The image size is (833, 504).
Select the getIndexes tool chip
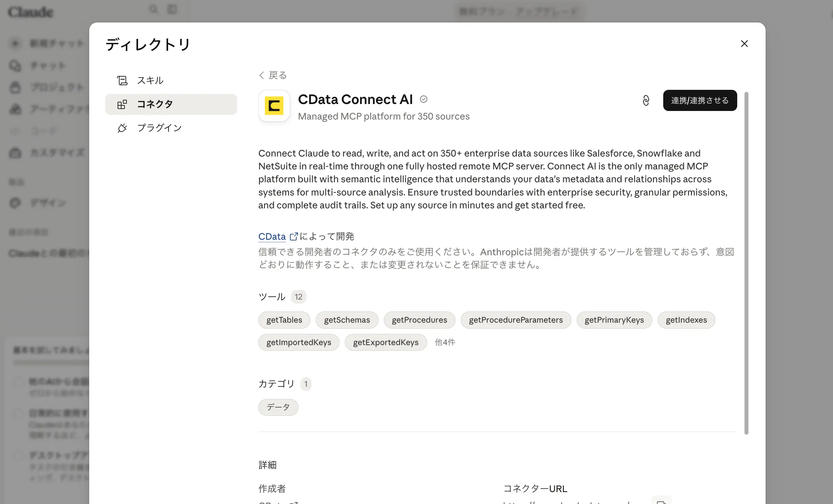point(686,320)
